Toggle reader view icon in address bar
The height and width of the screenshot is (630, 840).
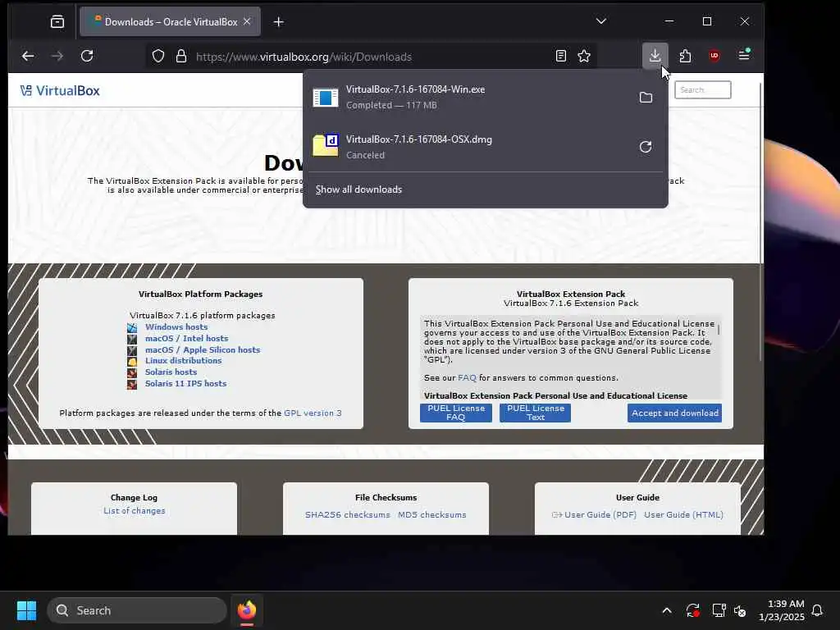[561, 57]
